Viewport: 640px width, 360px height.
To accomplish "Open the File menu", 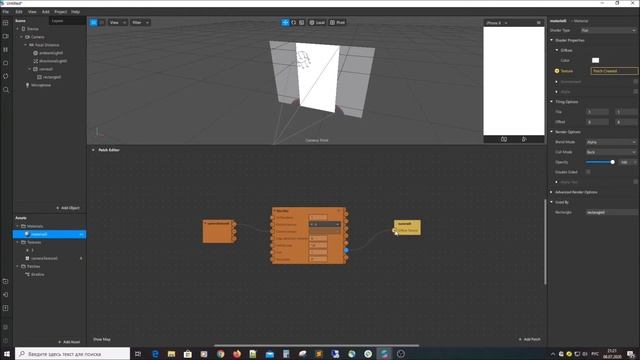I will 6,12.
